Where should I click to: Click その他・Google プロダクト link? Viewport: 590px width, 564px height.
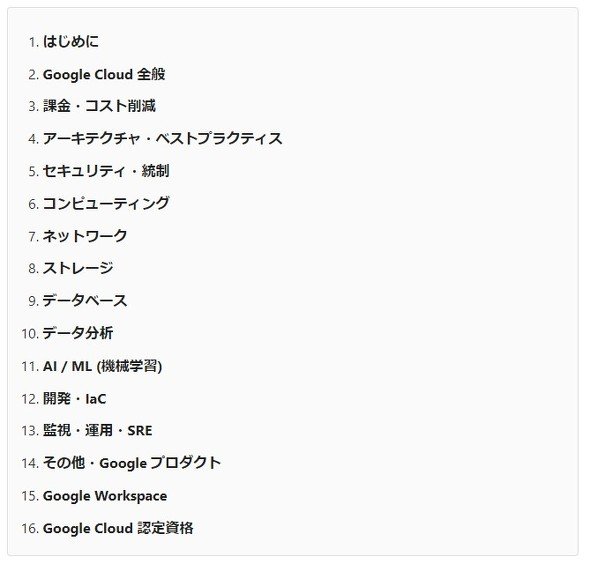[132, 463]
